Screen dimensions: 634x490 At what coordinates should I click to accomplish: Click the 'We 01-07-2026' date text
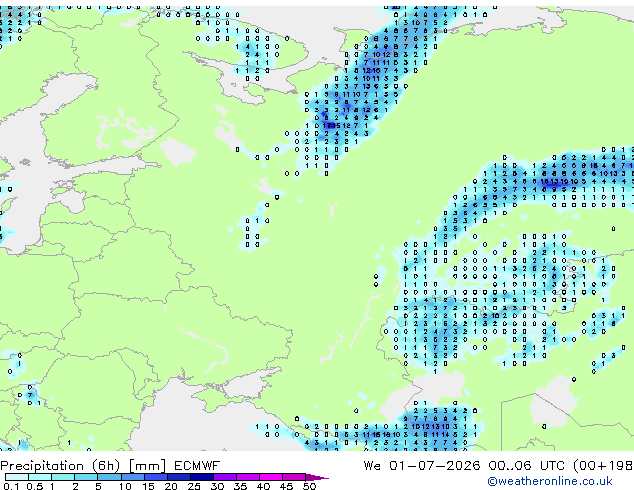coord(422,466)
